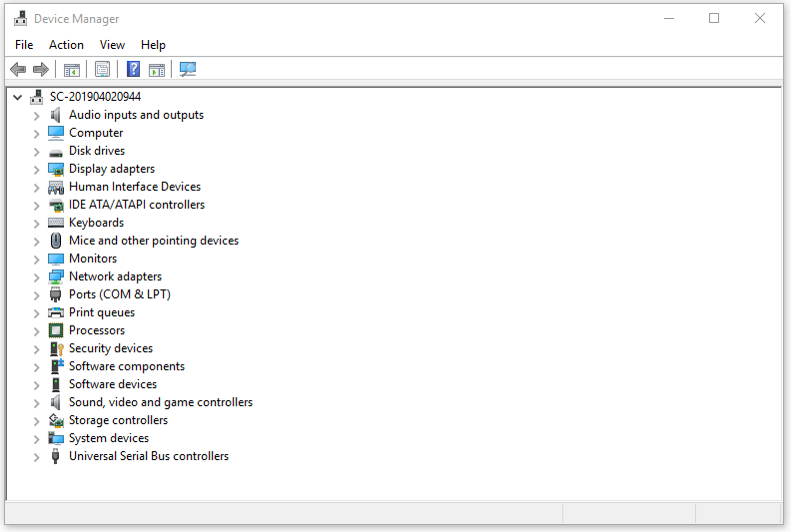Click the Network adapters icon
The height and width of the screenshot is (532, 791).
pyautogui.click(x=56, y=276)
